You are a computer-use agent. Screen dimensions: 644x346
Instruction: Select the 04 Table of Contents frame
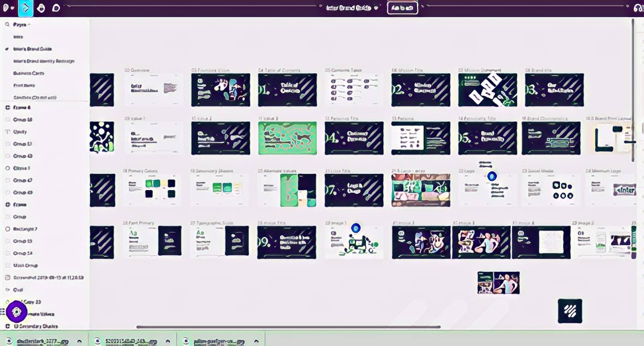[287, 90]
